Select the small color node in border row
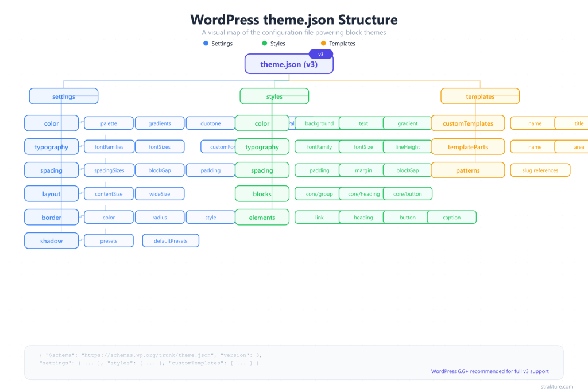 click(x=109, y=218)
